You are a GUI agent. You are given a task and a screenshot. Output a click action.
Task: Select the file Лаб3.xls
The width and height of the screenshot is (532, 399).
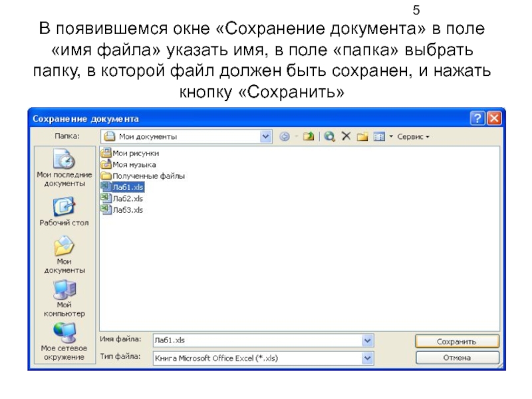coord(122,209)
